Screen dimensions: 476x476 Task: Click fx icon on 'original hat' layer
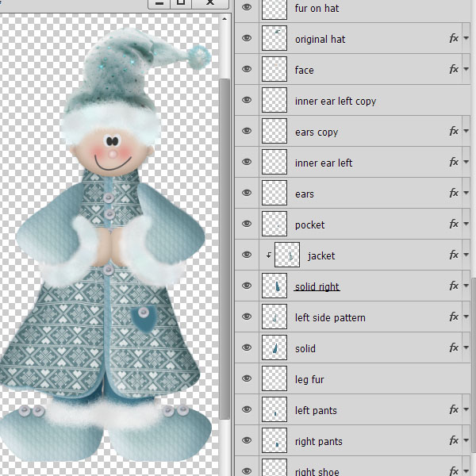click(x=454, y=38)
